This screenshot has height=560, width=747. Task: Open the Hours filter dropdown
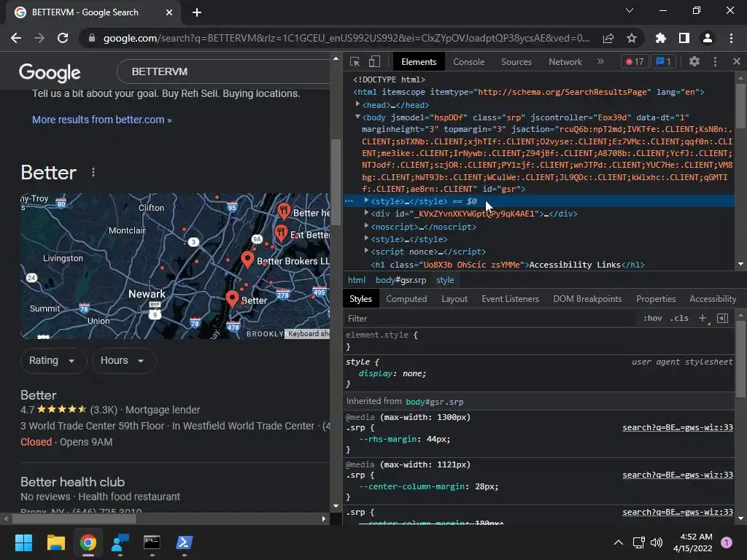click(123, 360)
